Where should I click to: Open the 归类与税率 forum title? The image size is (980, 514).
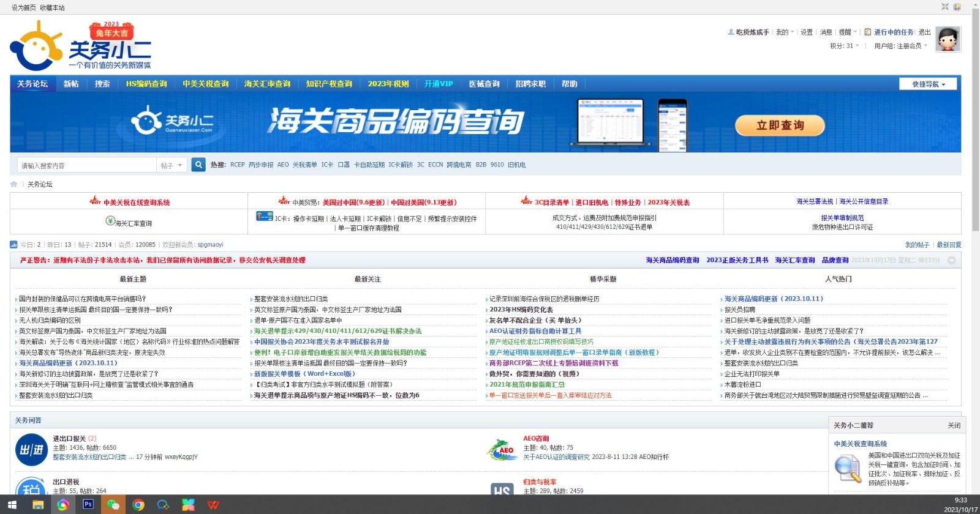click(x=540, y=482)
